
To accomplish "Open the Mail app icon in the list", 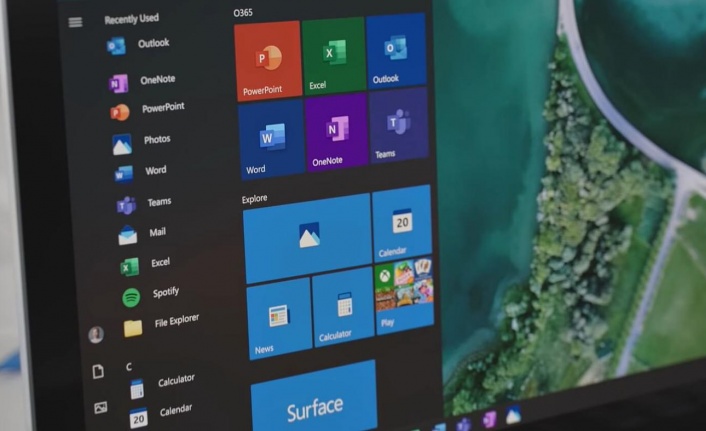I will (128, 235).
